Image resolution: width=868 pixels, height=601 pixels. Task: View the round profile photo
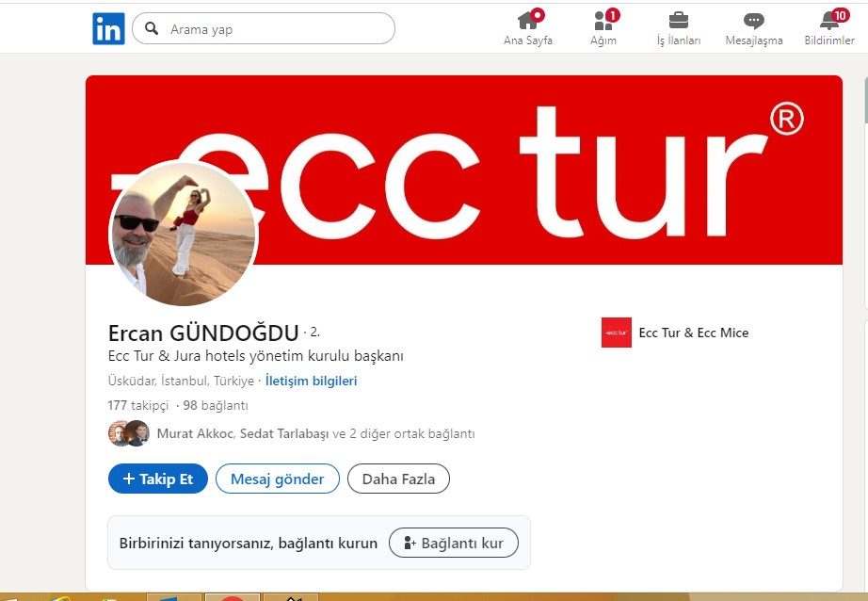[x=184, y=234]
